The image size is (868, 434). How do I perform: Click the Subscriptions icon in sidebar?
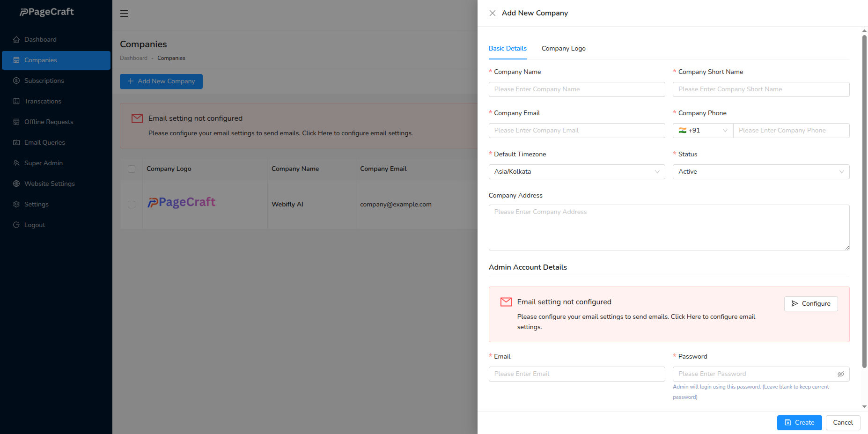pos(16,81)
